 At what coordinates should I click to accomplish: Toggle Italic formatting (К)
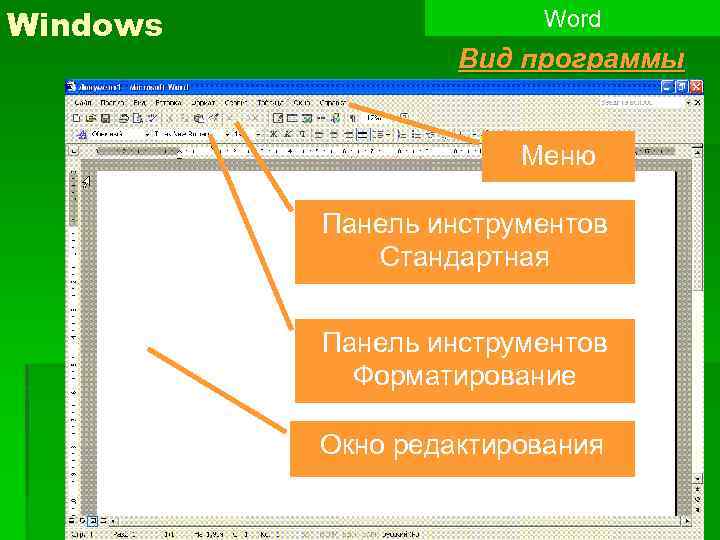click(287, 134)
